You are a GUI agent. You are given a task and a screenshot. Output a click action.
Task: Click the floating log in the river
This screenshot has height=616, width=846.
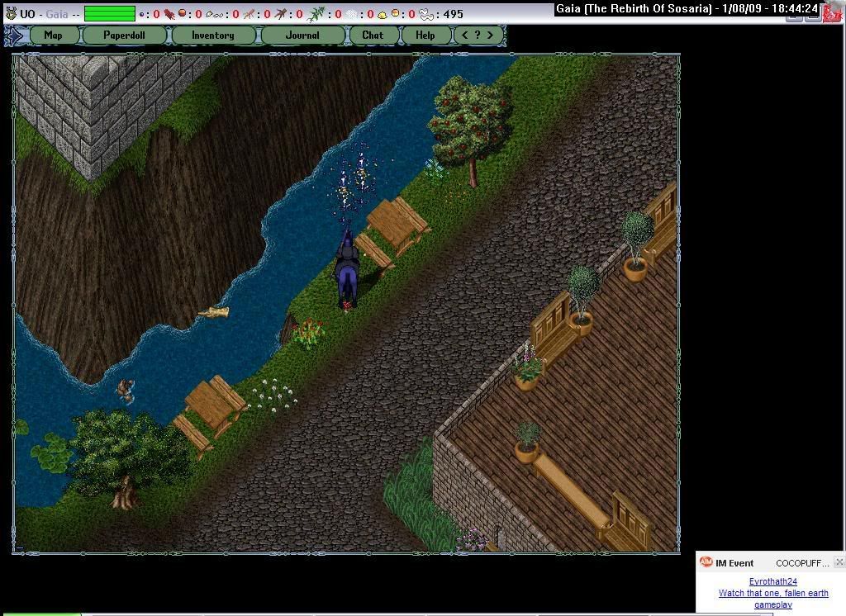click(x=215, y=312)
